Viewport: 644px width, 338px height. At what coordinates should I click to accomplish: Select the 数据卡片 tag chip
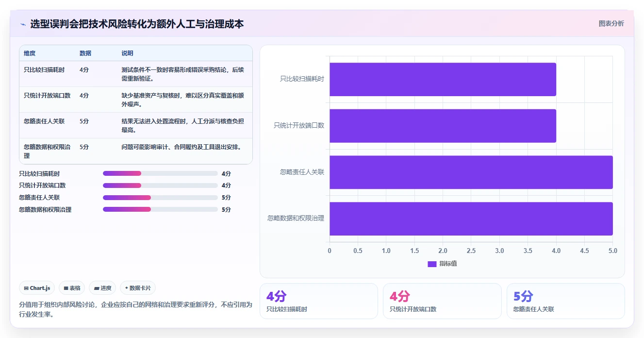138,288
